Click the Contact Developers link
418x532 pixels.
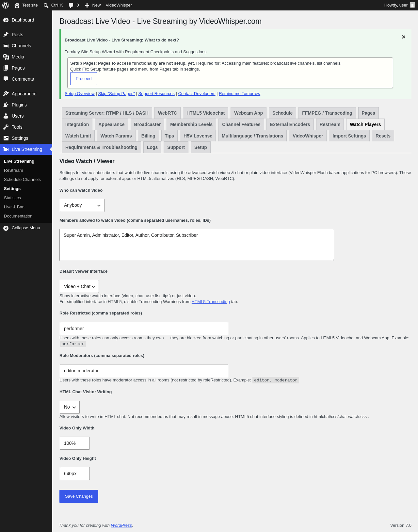pyautogui.click(x=197, y=94)
